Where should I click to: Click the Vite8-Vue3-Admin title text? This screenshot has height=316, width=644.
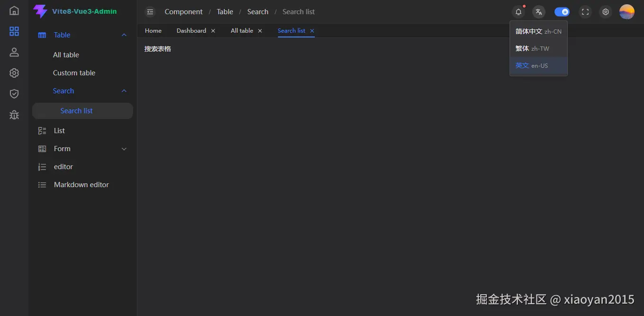point(84,11)
